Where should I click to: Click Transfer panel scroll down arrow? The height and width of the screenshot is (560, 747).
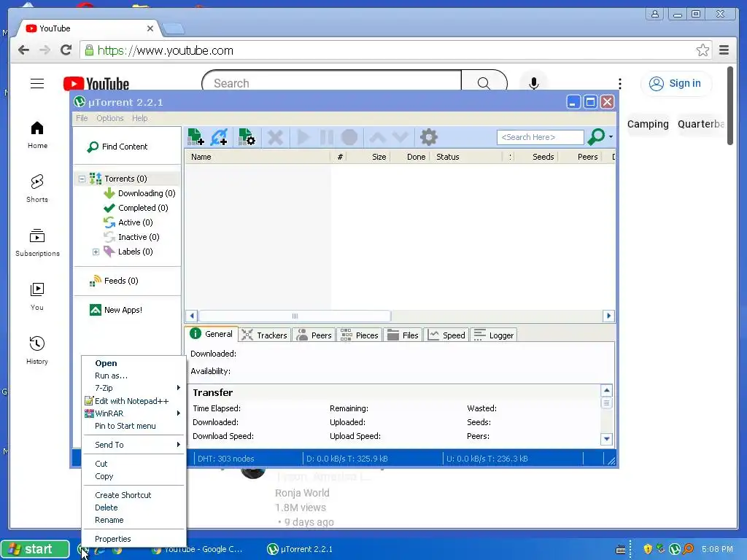click(606, 438)
